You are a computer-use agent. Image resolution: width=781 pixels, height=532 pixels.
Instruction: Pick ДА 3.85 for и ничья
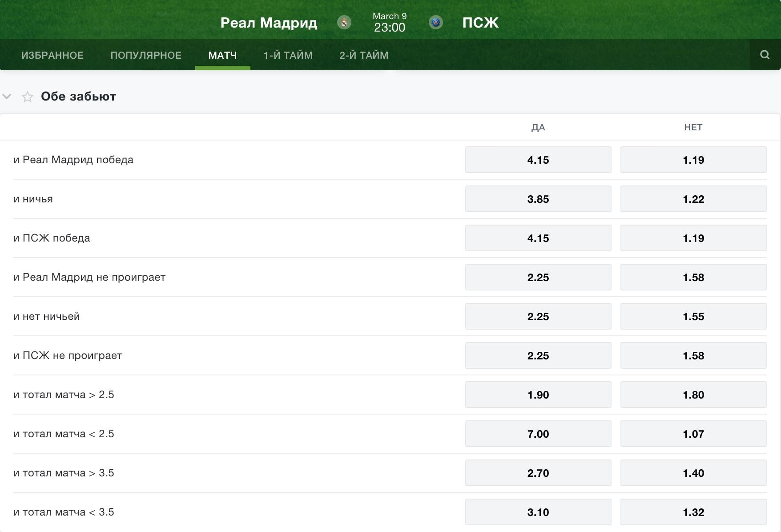(x=538, y=199)
